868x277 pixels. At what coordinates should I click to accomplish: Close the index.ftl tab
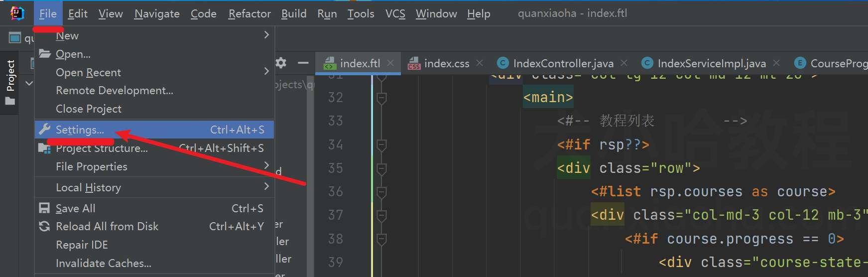pos(390,63)
